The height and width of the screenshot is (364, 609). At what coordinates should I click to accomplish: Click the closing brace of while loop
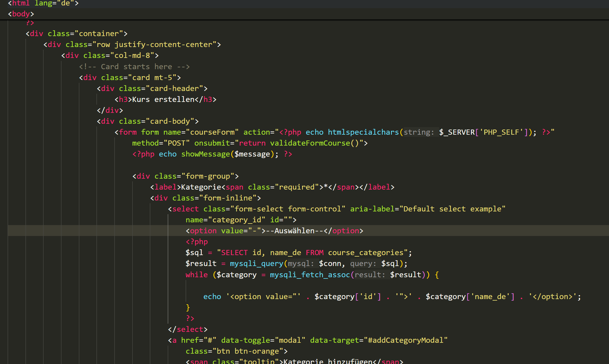click(188, 308)
